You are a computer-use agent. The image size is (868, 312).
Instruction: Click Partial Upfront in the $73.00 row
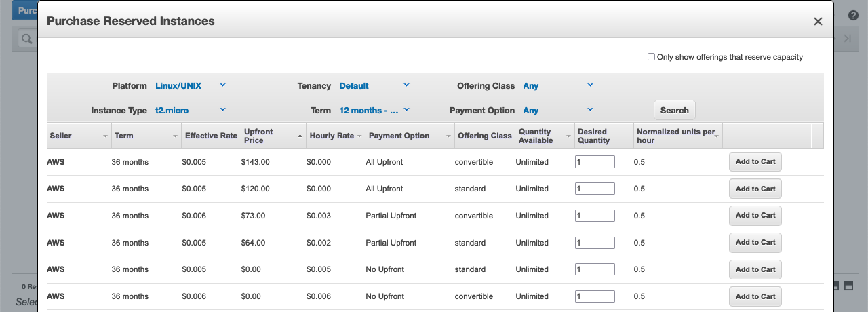point(391,216)
